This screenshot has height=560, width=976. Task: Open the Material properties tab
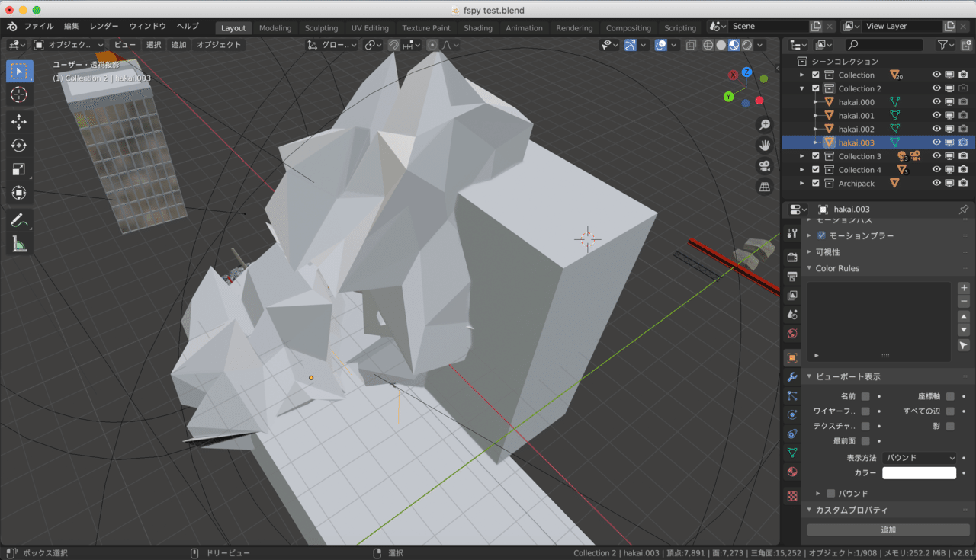tap(792, 472)
